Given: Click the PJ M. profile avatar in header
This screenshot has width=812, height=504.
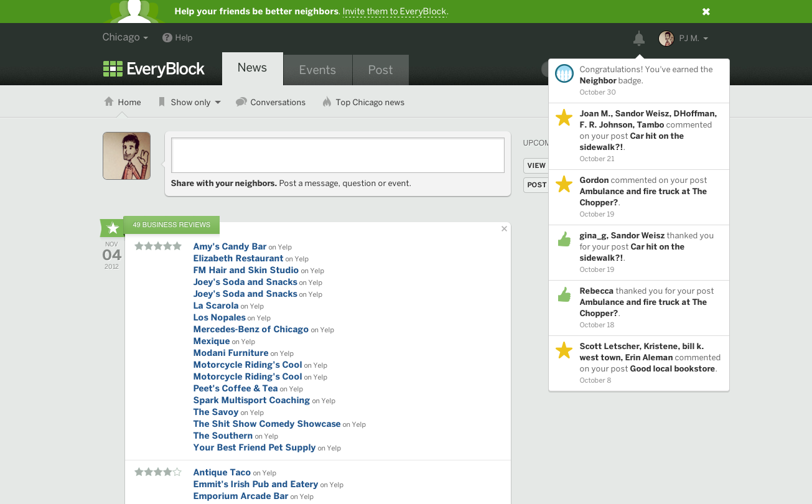Looking at the screenshot, I should 666,39.
